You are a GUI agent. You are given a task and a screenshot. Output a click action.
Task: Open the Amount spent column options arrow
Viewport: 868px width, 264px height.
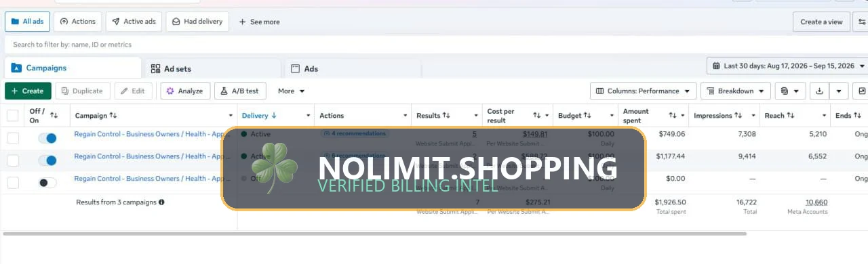(683, 116)
